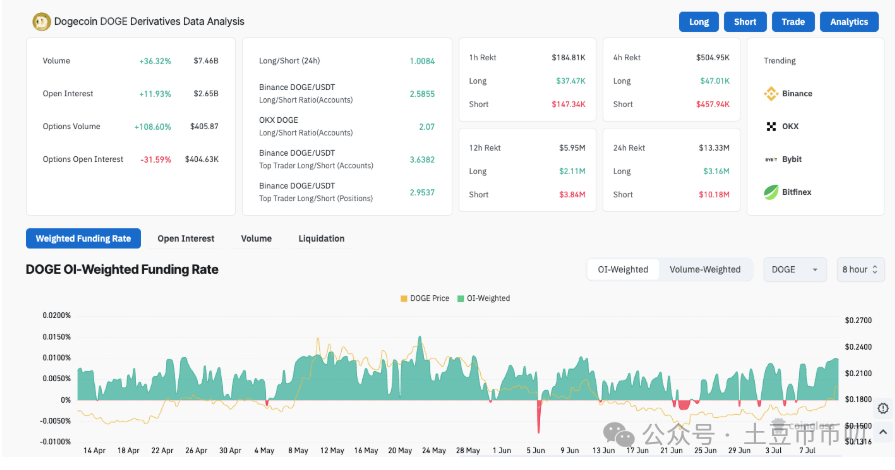
Task: Click the alert icon beside the chart
Action: [x=883, y=408]
